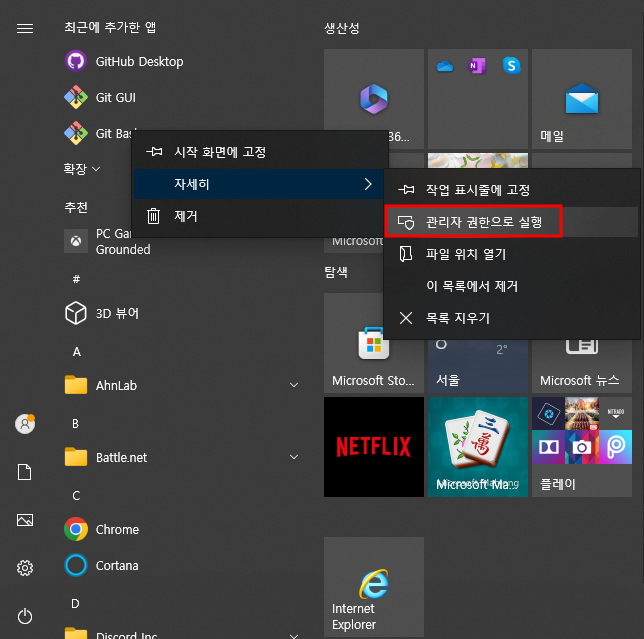Click the user account avatar icon
The height and width of the screenshot is (639, 644).
25,424
